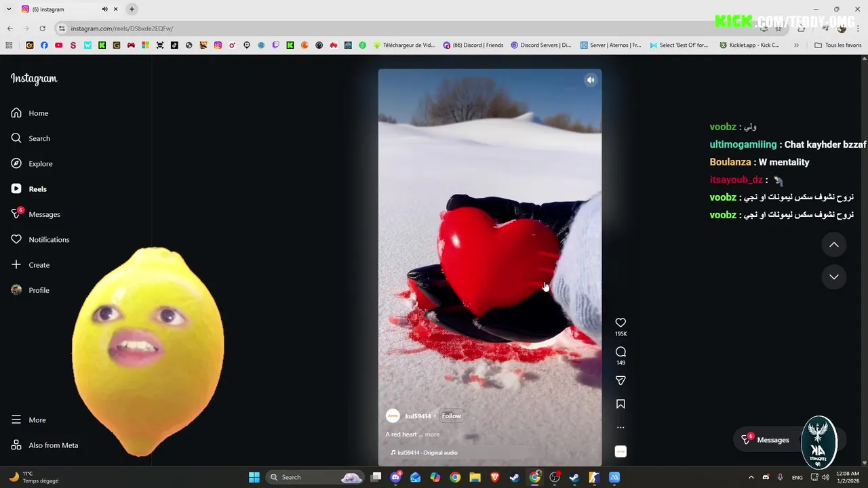
Task: Show hidden system tray icons
Action: click(751, 477)
